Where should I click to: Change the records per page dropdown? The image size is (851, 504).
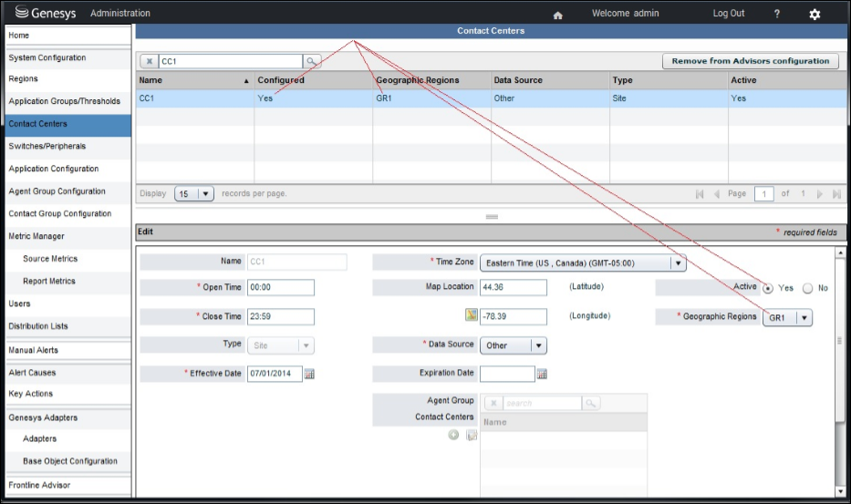click(x=193, y=194)
